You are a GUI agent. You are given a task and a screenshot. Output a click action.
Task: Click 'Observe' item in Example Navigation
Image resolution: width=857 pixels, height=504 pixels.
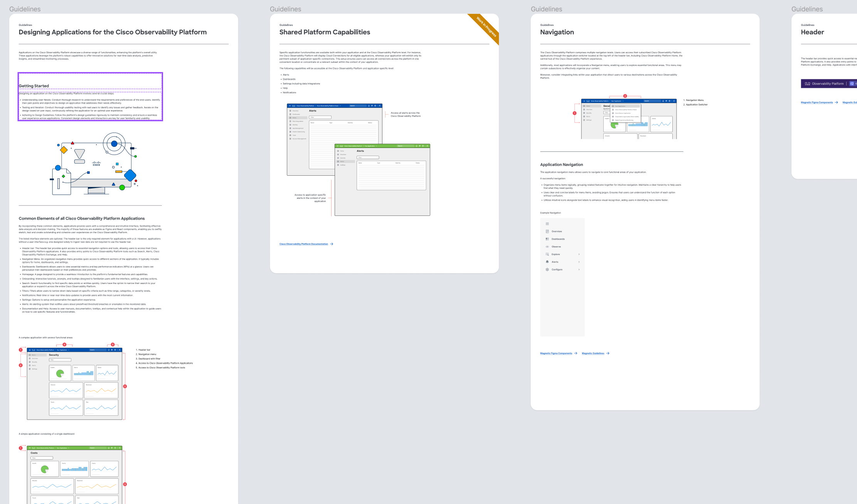556,247
